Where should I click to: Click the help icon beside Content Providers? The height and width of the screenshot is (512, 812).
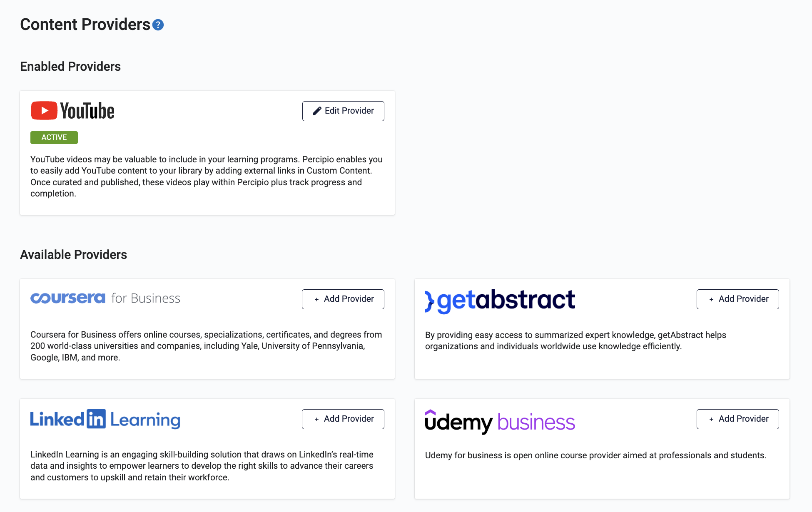pos(158,25)
